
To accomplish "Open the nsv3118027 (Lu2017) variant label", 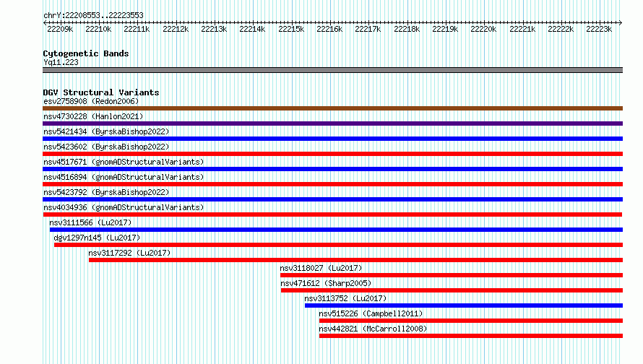I will click(x=321, y=268).
